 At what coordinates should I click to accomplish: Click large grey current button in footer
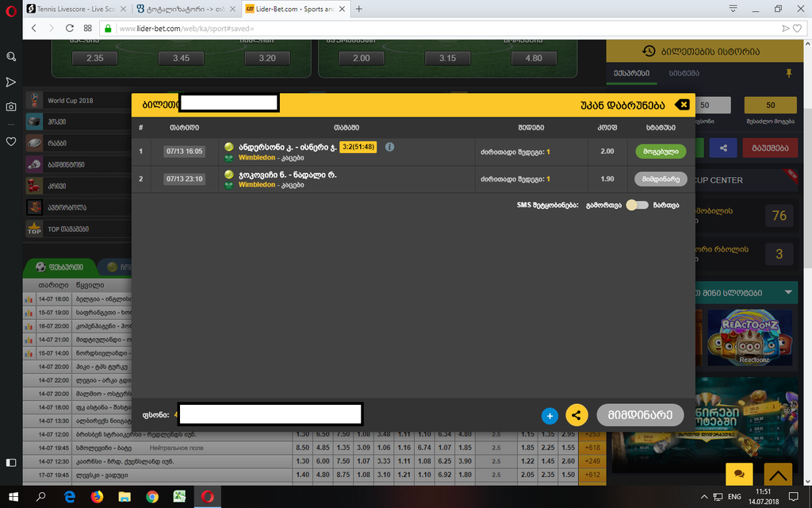tap(640, 414)
